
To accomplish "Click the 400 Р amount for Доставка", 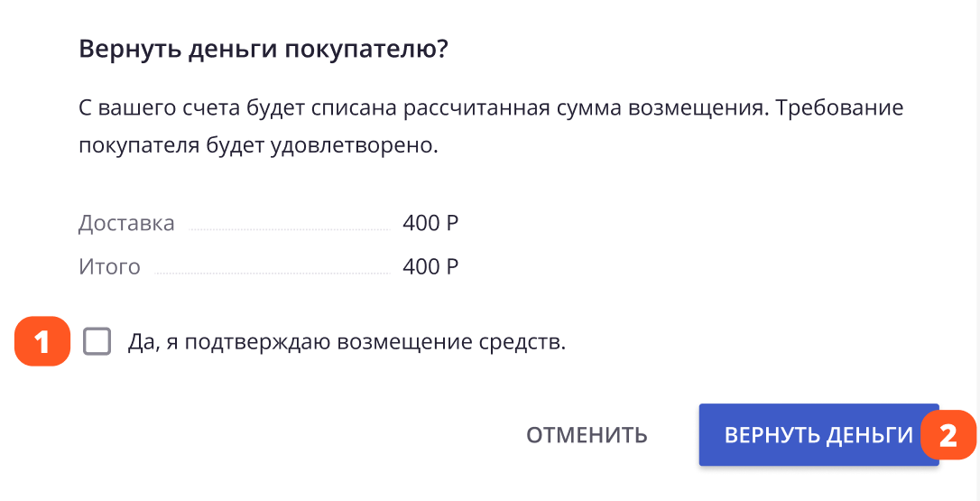I will point(430,223).
